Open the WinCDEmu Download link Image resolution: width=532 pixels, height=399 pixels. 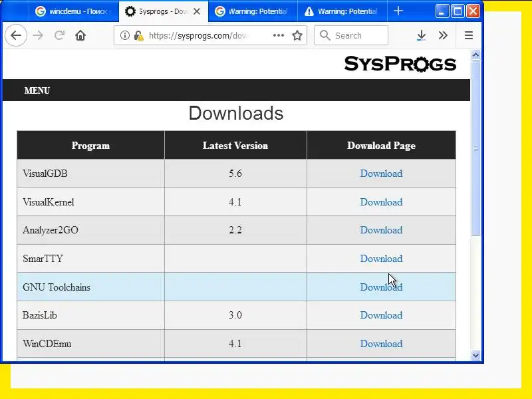tap(381, 344)
